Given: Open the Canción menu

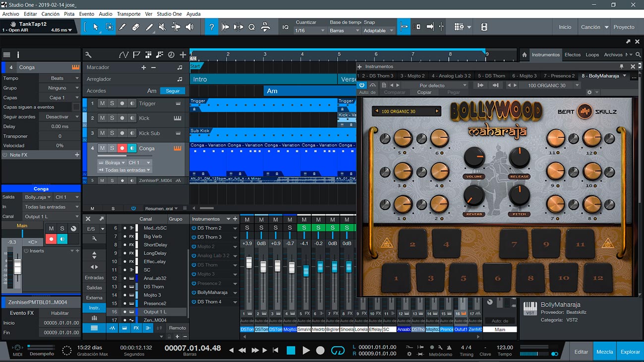Looking at the screenshot, I should pos(51,14).
